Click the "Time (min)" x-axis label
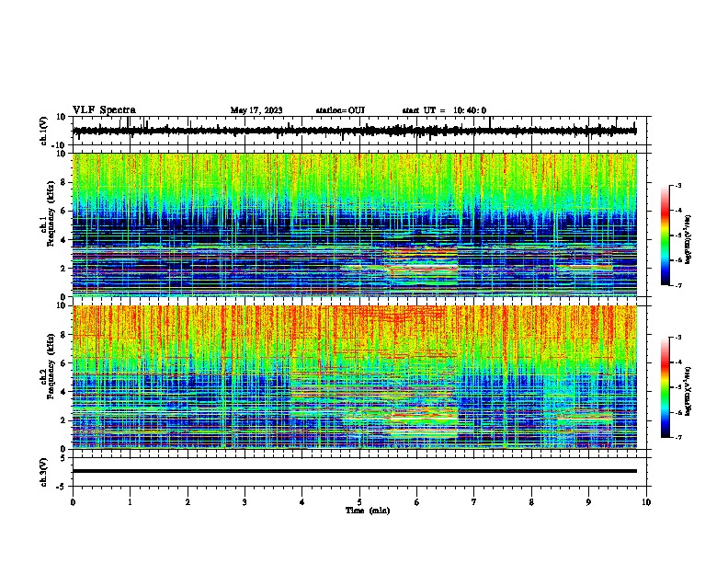This screenshot has height=563, width=728. coord(368,511)
